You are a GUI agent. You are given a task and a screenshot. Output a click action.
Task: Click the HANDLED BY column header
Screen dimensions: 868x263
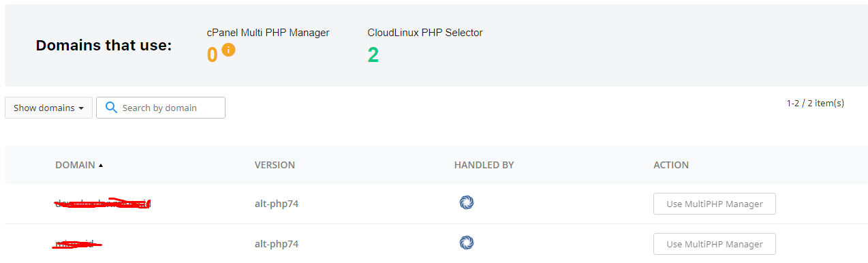[x=484, y=165]
